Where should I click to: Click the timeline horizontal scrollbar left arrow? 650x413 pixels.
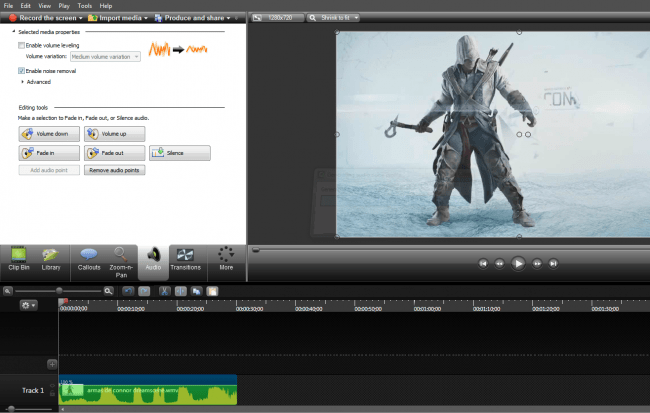tap(63, 409)
